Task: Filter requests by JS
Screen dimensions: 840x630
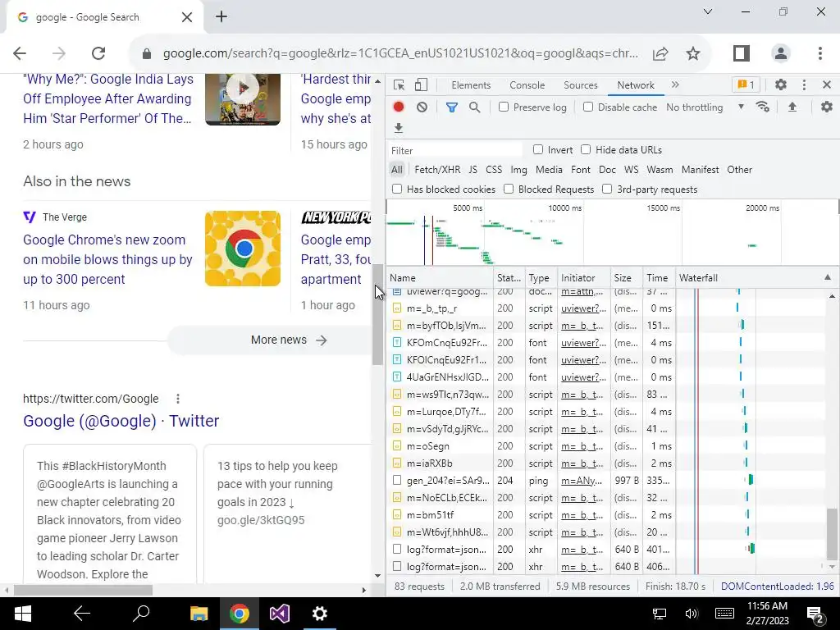Action: coord(472,170)
